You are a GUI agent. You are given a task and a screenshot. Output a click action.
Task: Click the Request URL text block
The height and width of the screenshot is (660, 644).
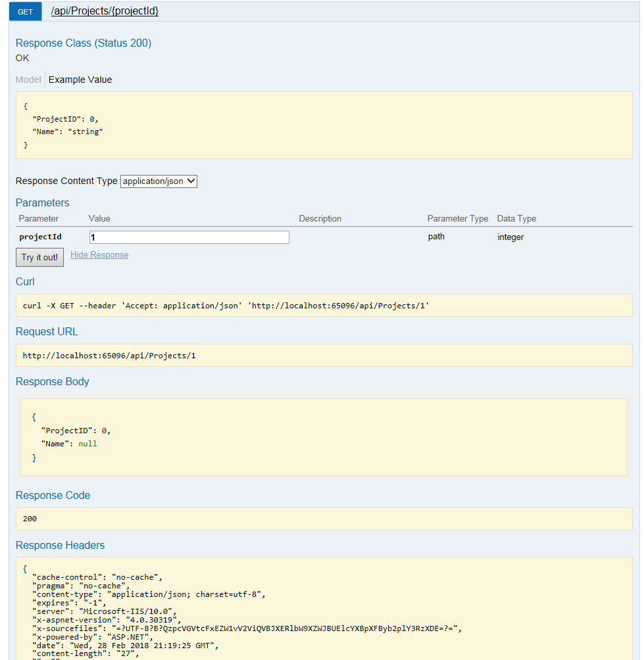[x=324, y=356]
